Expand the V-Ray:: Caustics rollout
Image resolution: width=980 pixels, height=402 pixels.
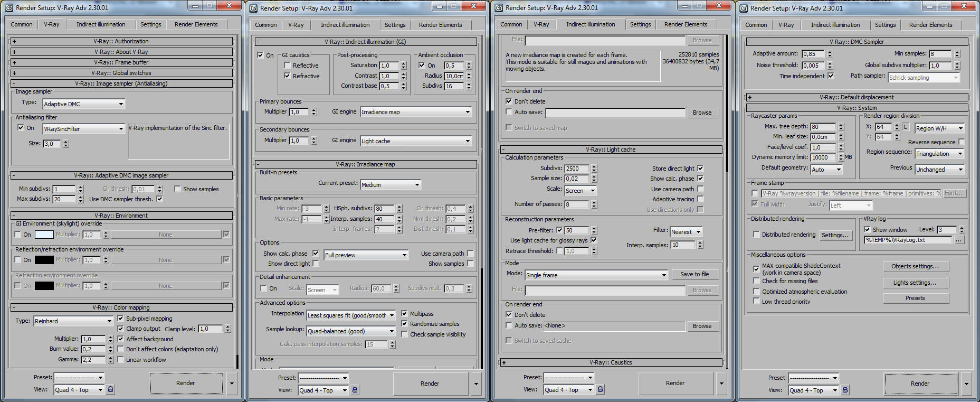[611, 362]
